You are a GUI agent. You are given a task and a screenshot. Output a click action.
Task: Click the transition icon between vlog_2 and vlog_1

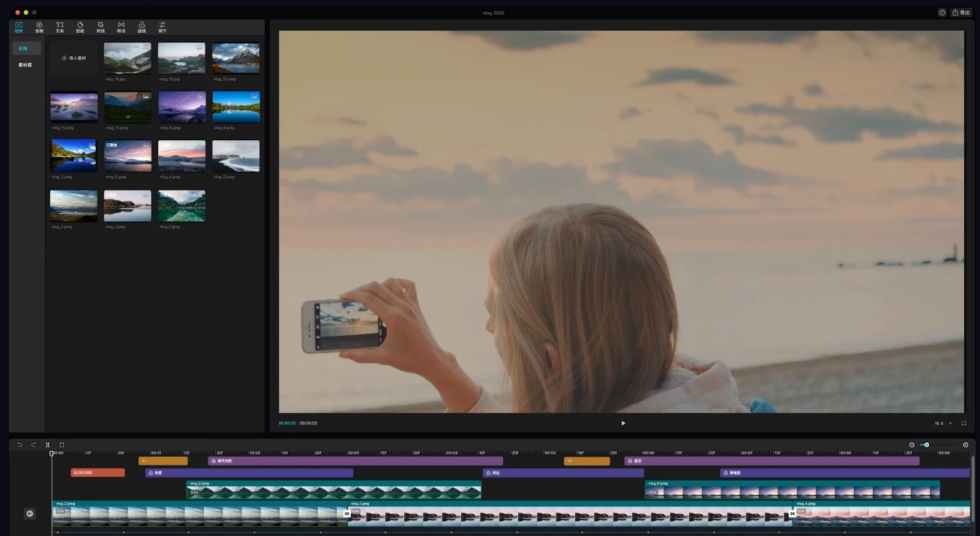[x=348, y=514]
